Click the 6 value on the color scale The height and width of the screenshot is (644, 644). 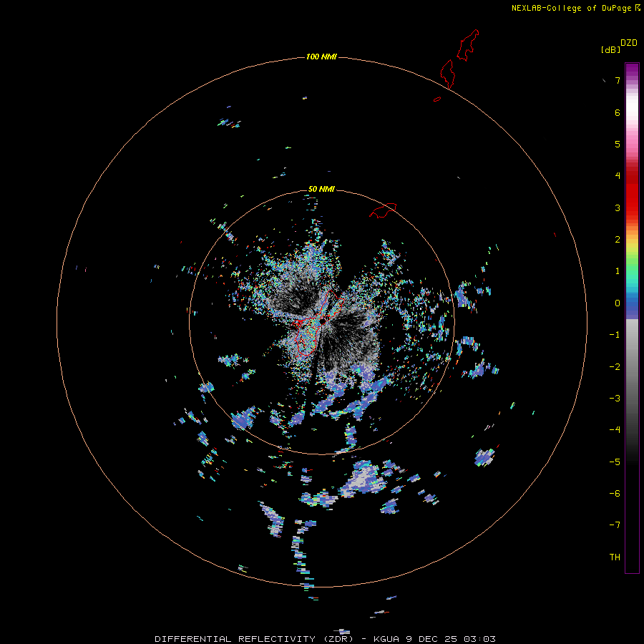[x=618, y=112]
